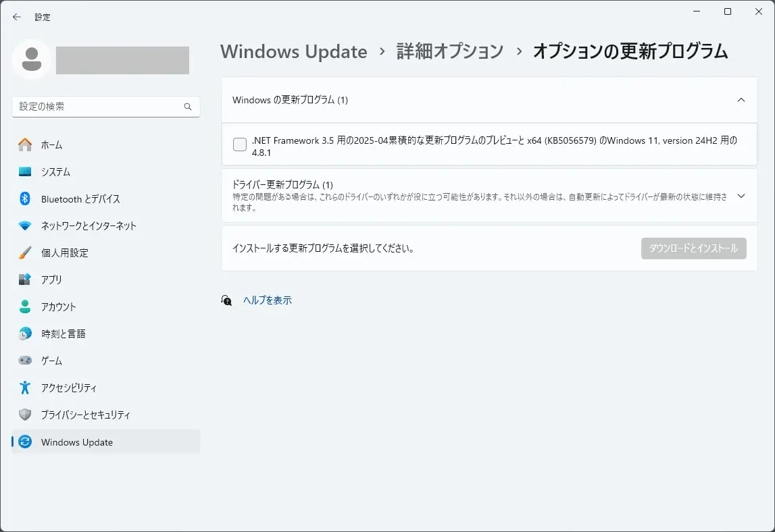Click the user profile avatar icon

[x=32, y=60]
